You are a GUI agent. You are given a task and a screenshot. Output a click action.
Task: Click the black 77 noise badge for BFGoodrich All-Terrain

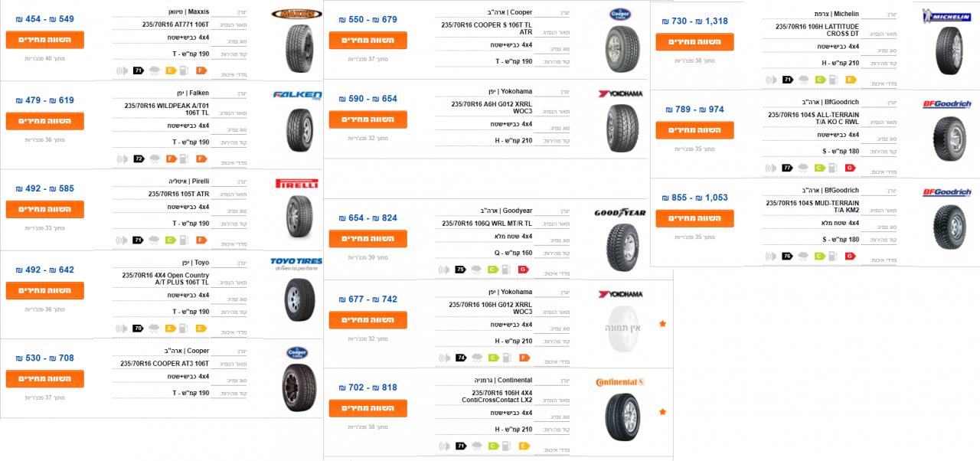click(x=786, y=168)
